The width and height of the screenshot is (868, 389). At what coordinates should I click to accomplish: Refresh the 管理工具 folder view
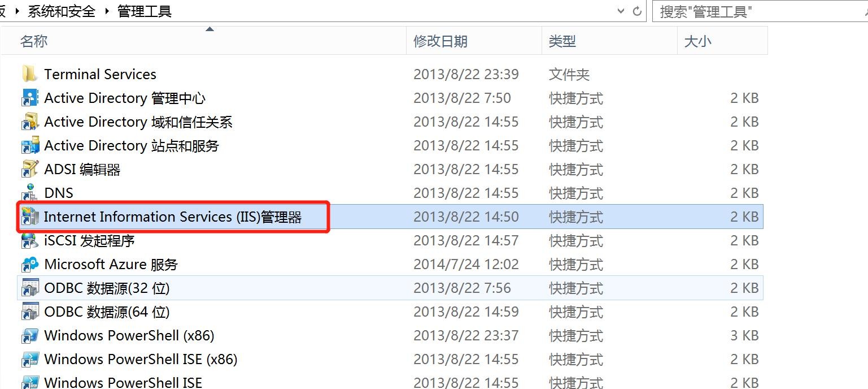[638, 11]
